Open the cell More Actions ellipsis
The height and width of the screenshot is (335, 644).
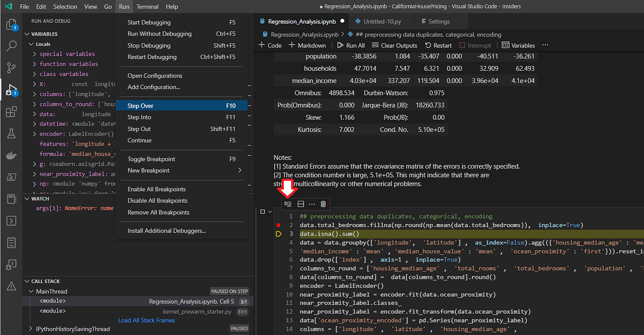tap(312, 204)
